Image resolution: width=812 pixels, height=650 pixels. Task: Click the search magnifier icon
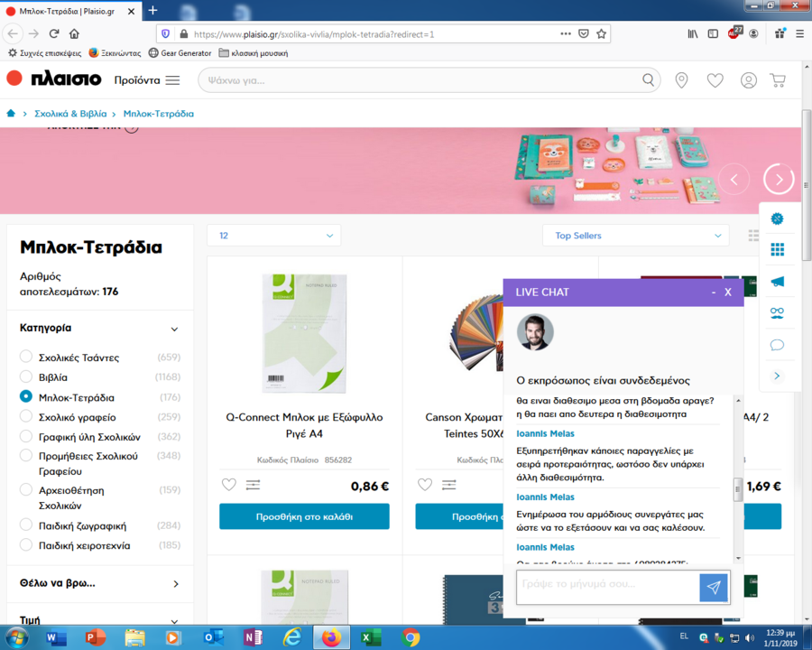pyautogui.click(x=648, y=79)
